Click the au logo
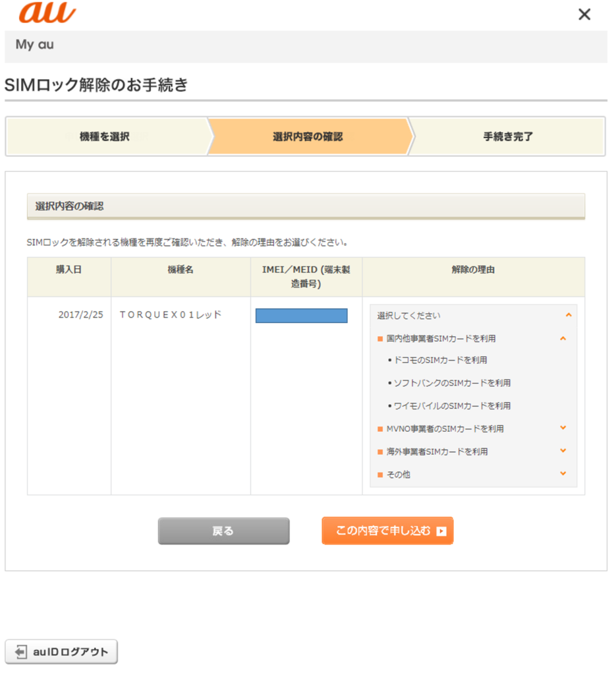 click(x=47, y=13)
